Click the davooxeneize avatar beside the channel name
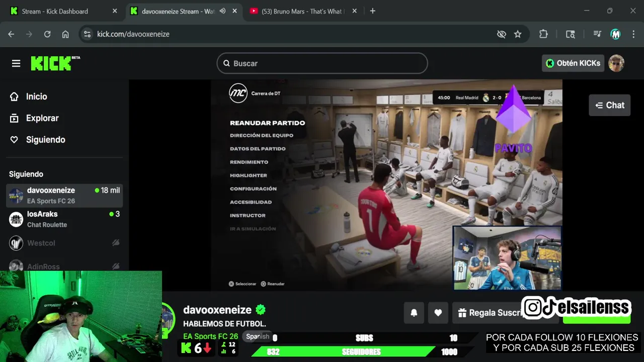The height and width of the screenshot is (362, 644). (168, 320)
